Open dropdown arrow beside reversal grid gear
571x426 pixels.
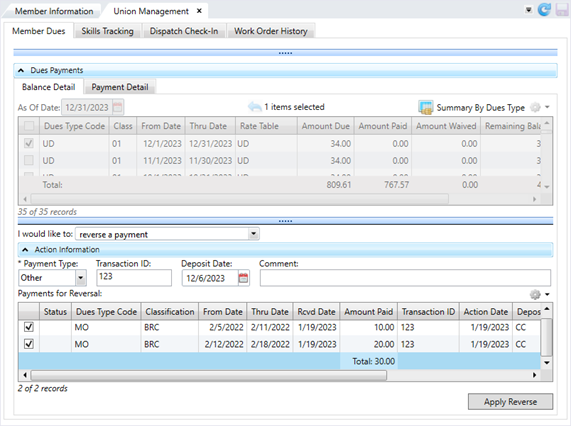(x=547, y=294)
